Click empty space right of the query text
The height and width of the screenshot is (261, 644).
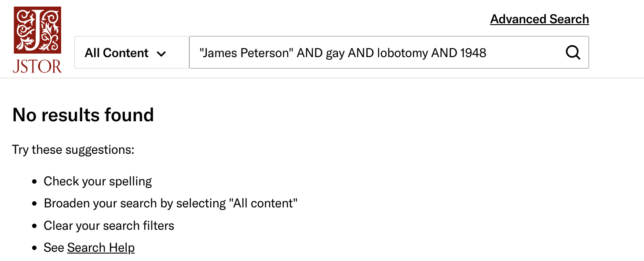pyautogui.click(x=523, y=53)
